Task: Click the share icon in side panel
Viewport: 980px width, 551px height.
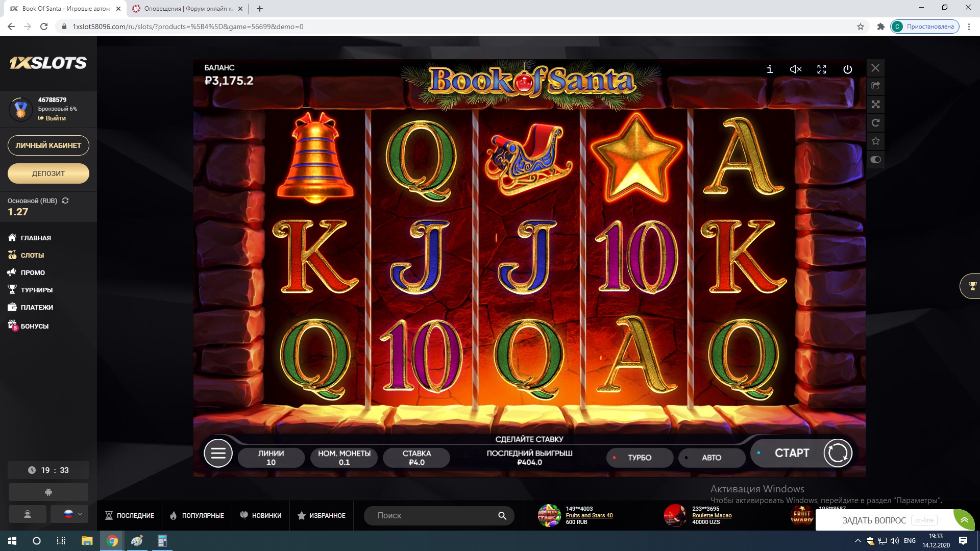Action: [x=875, y=86]
